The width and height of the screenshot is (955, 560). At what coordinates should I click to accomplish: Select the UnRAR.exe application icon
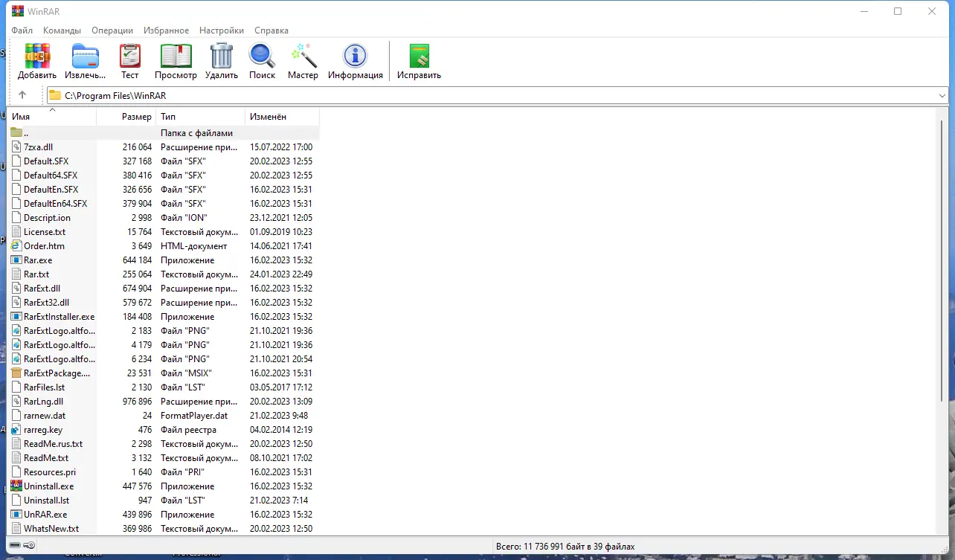16,515
